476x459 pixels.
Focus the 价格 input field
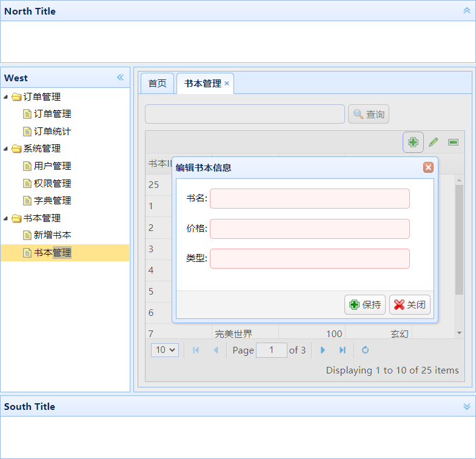click(310, 229)
